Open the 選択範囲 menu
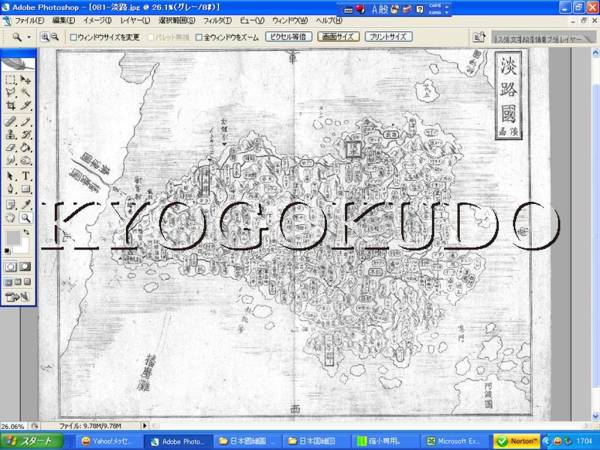The image size is (600, 450). (x=177, y=20)
